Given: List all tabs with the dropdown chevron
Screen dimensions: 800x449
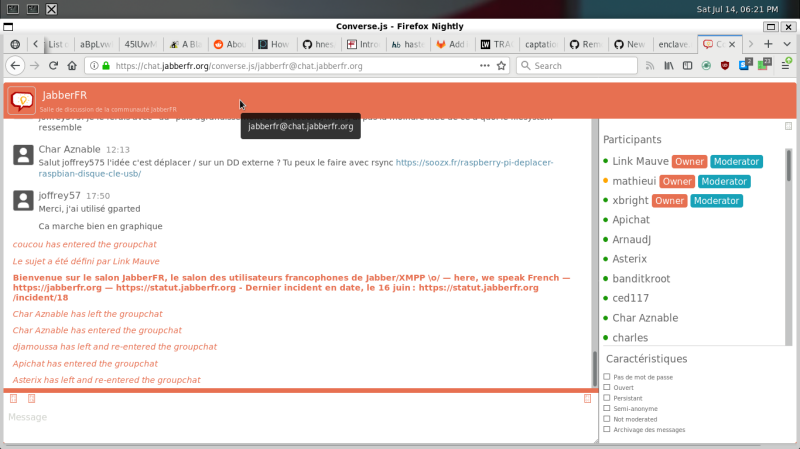Looking at the screenshot, I should 787,44.
